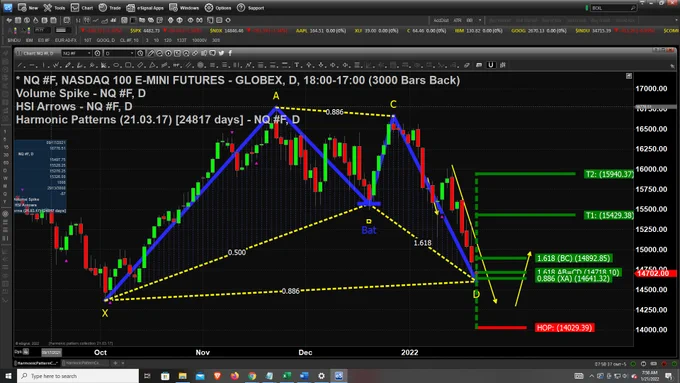Select the rectangle drawing tool
The width and height of the screenshot is (680, 383).
[x=128, y=65]
